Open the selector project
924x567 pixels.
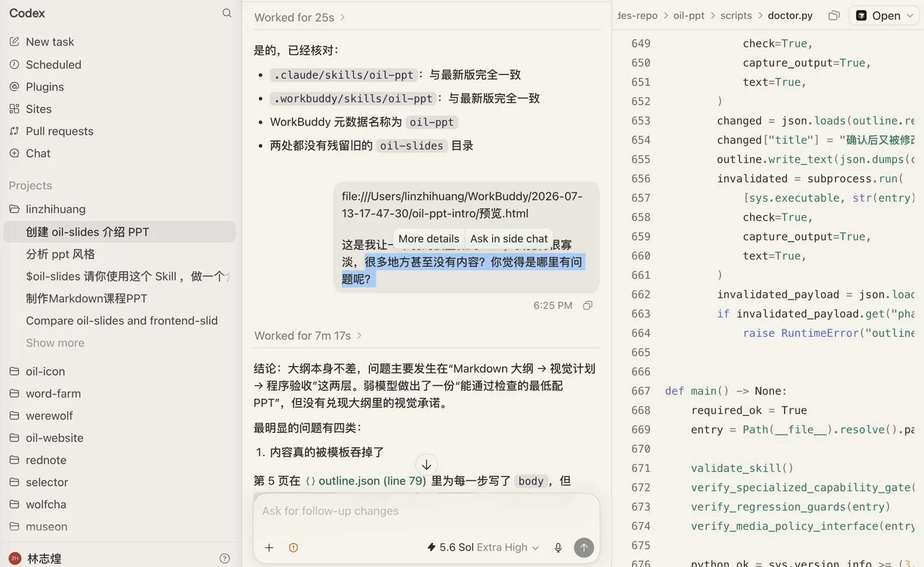point(47,482)
